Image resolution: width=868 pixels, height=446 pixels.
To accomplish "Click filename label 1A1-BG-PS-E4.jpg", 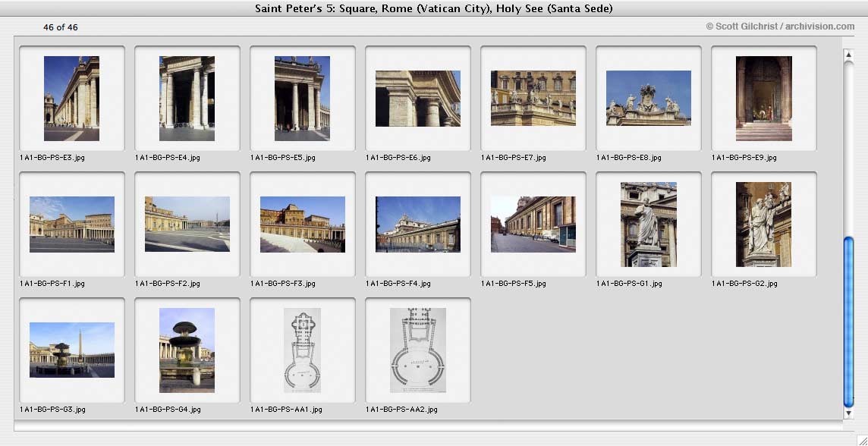I will pos(167,158).
